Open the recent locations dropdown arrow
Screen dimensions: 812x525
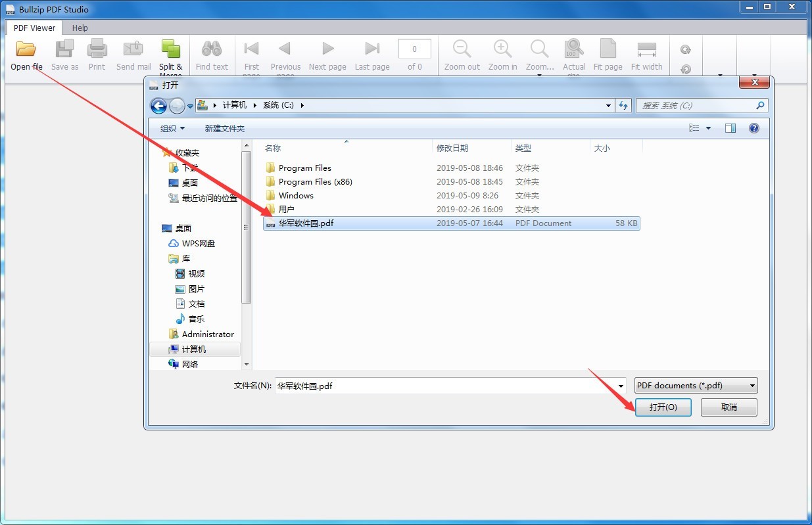(x=191, y=106)
